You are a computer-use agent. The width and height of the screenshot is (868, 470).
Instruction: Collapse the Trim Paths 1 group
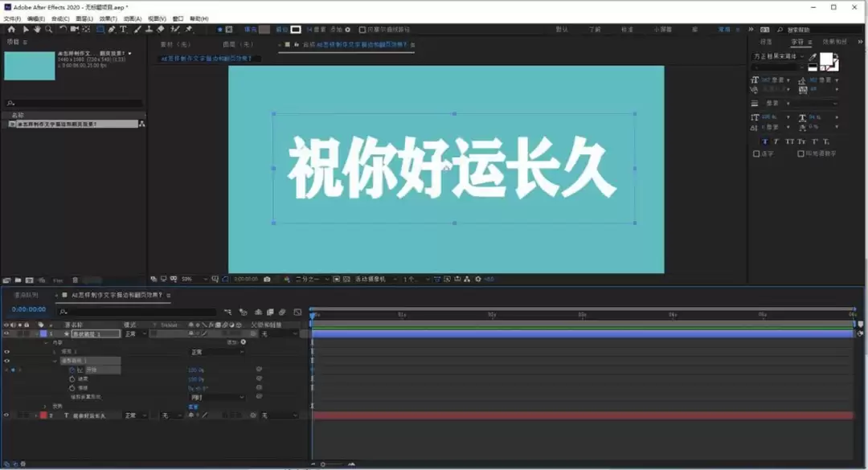pyautogui.click(x=55, y=361)
